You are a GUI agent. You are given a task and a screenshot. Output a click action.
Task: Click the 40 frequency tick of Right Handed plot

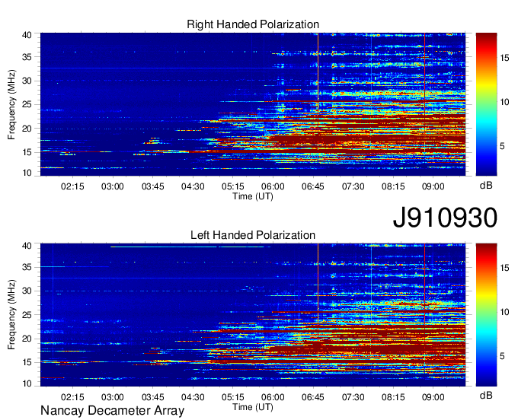click(27, 35)
